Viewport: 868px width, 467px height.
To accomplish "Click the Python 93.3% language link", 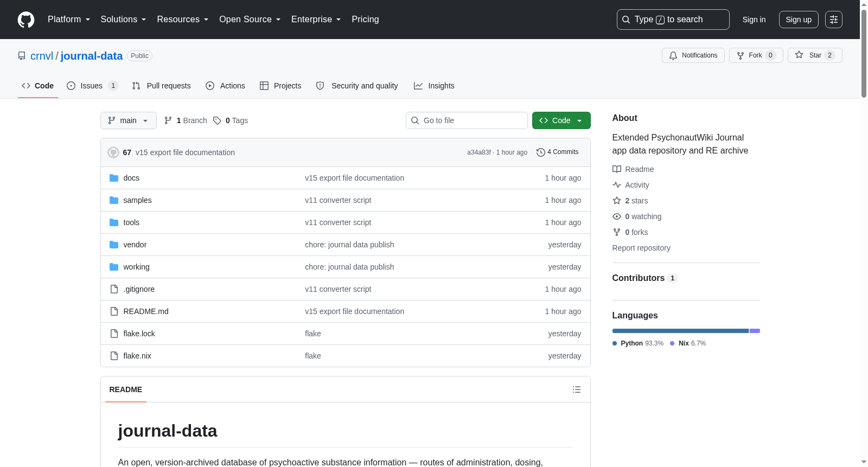I will click(x=638, y=343).
